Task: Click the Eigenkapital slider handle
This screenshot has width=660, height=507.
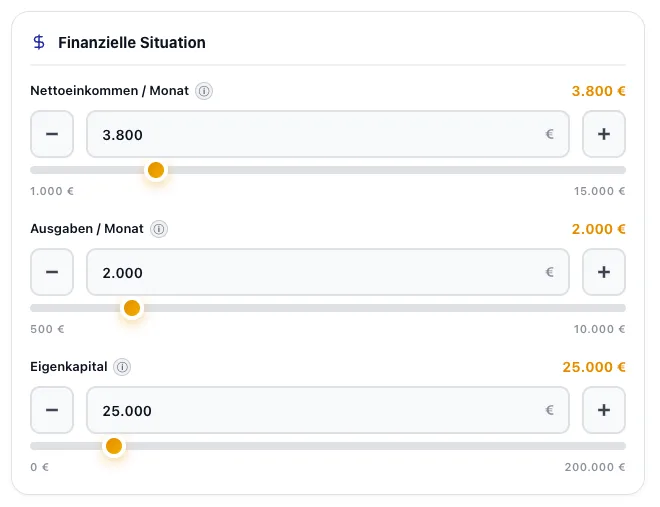Action: (x=114, y=446)
